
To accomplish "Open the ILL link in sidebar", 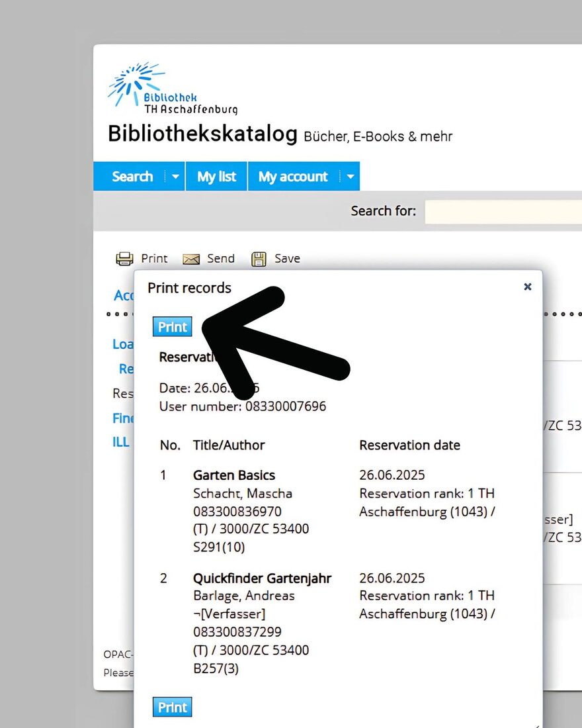I will click(x=120, y=441).
